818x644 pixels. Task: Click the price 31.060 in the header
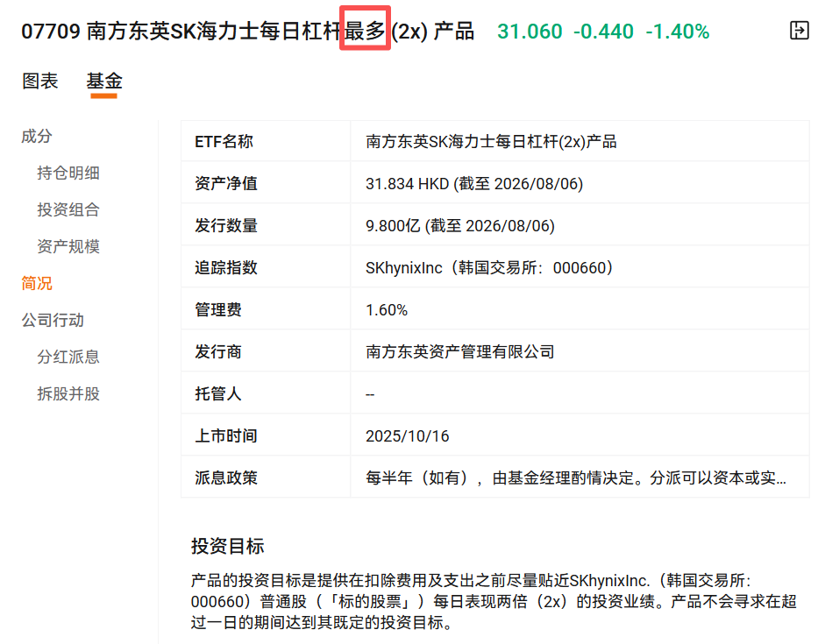click(530, 32)
